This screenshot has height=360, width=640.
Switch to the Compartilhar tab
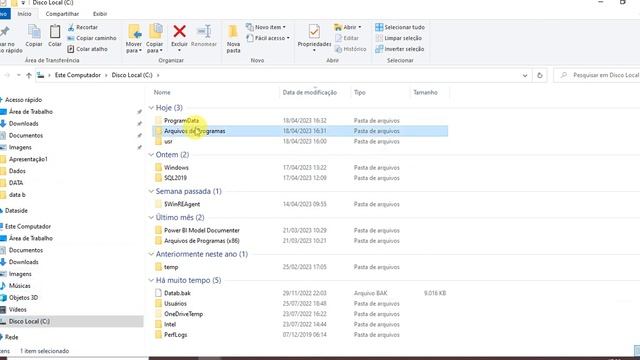(x=62, y=13)
